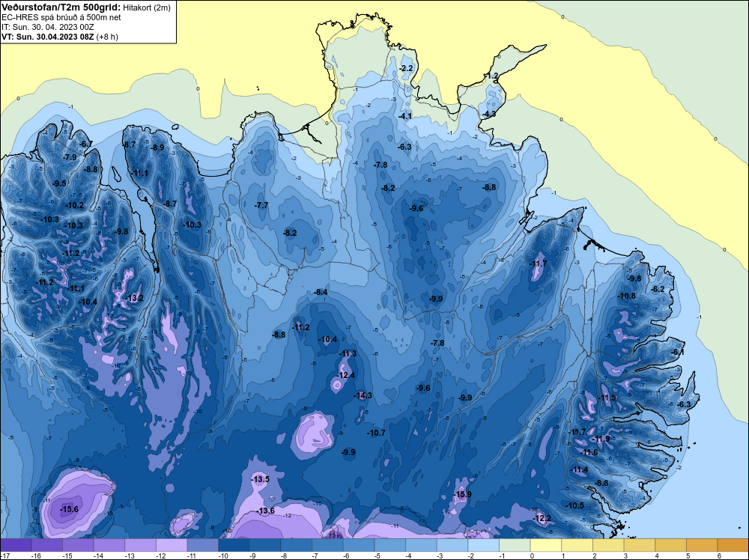This screenshot has height=560, width=749.
Task: Click the -11.3 temperature label
Action: (x=348, y=354)
